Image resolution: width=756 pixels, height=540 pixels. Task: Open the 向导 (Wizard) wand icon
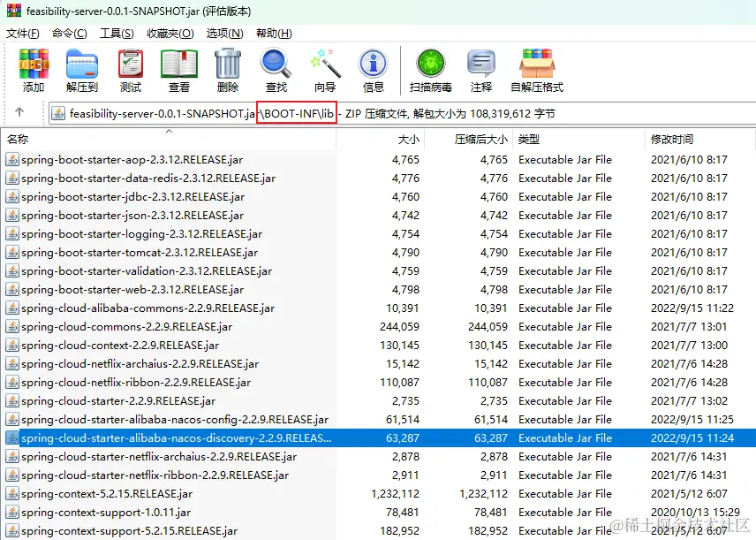click(325, 64)
